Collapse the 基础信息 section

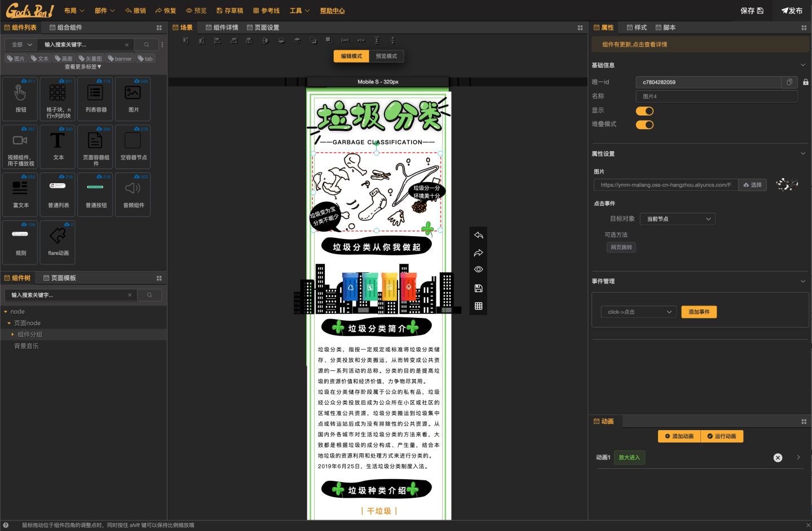[803, 65]
